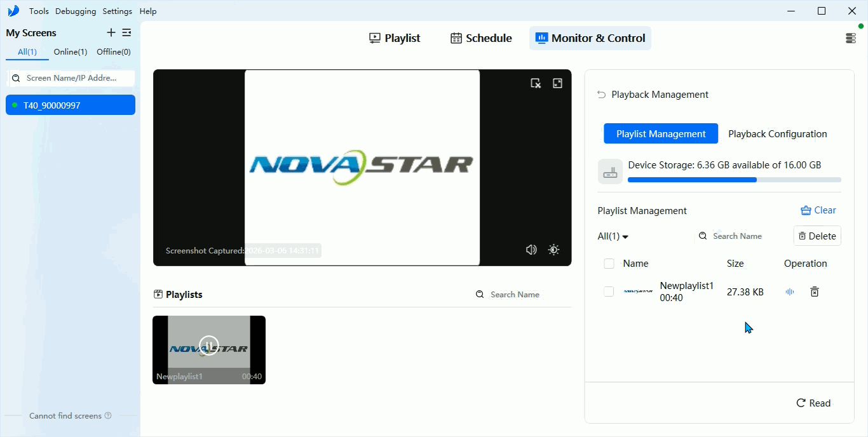The height and width of the screenshot is (437, 868).
Task: Select the T40_90000997 screen
Action: point(71,105)
